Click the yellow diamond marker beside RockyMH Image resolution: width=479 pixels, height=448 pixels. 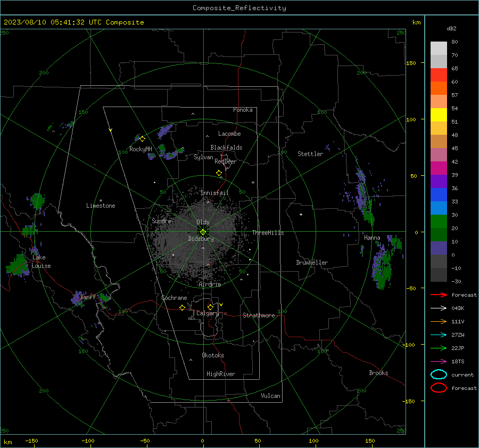[x=142, y=139]
